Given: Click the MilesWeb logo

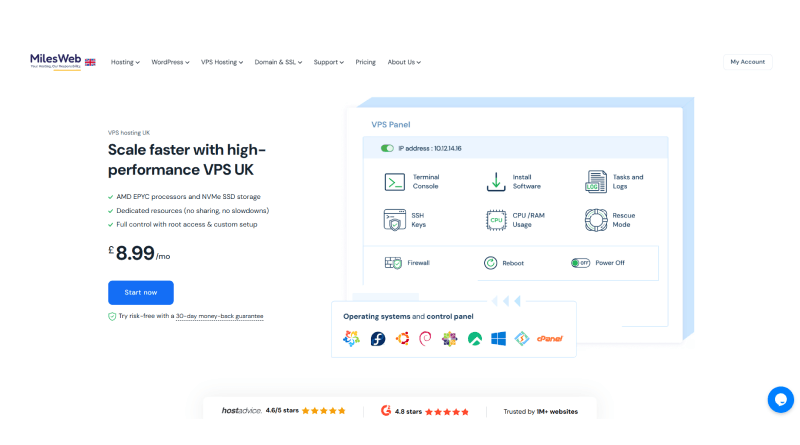Looking at the screenshot, I should point(55,61).
